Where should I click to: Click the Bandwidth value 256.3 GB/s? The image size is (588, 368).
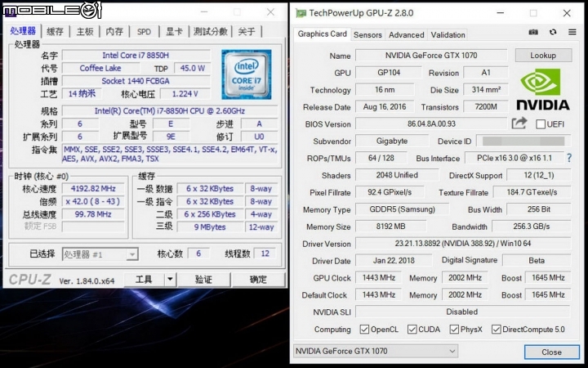(532, 227)
